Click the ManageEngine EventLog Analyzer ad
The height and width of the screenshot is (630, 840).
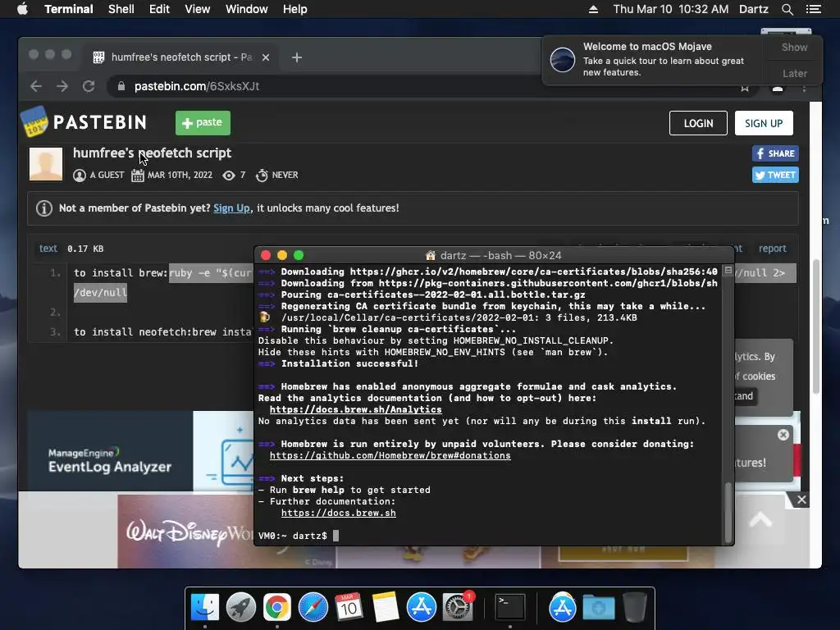pos(140,451)
